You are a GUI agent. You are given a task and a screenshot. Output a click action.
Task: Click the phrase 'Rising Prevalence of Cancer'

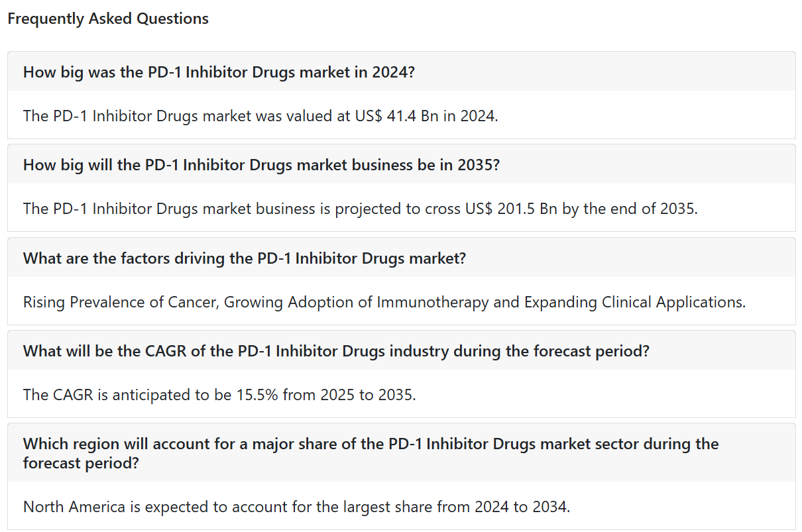tap(120, 302)
